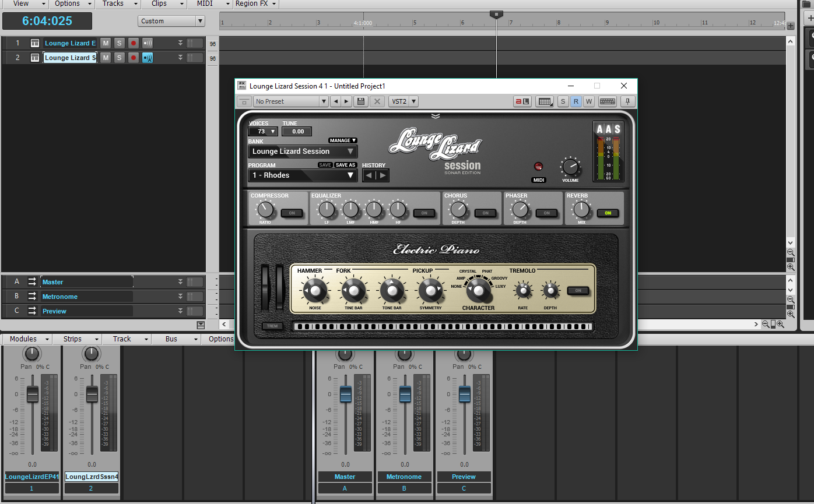Click the computer keyboard icon in plugin toolbar
The height and width of the screenshot is (504, 814).
pos(607,101)
